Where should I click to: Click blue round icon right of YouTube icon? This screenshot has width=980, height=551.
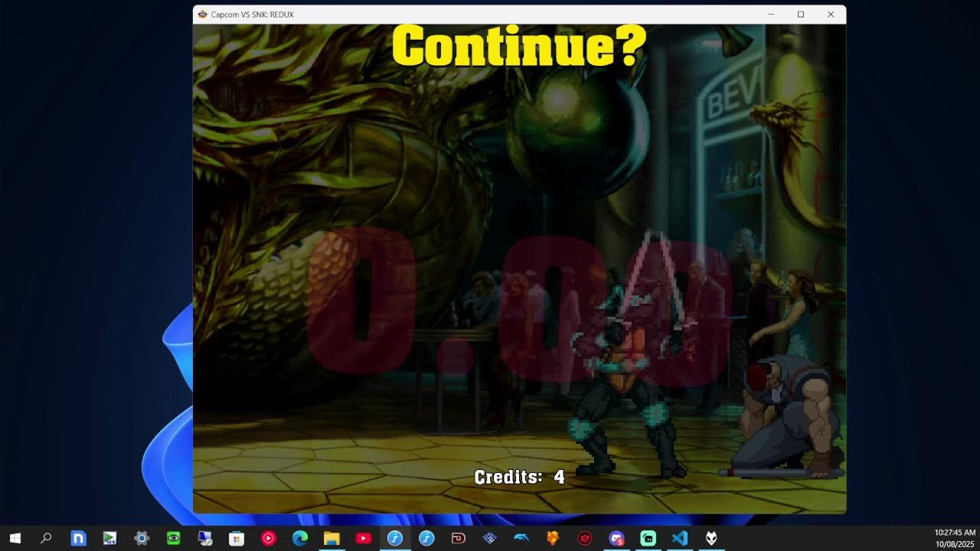coord(395,538)
